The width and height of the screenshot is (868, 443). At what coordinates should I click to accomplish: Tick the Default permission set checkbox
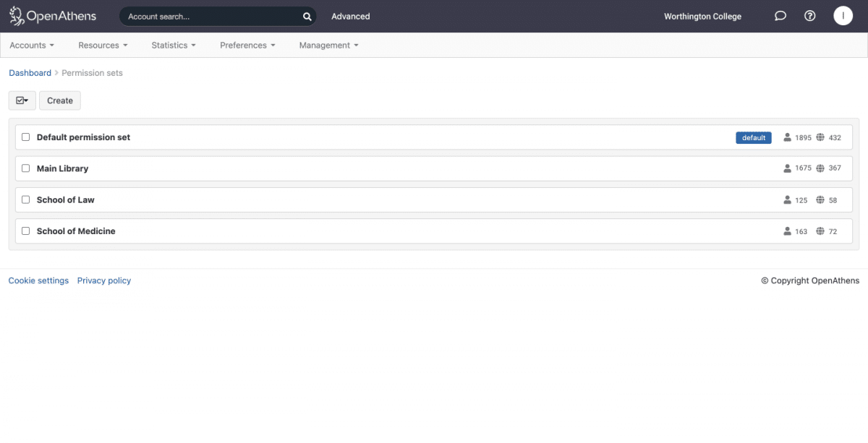click(x=26, y=137)
